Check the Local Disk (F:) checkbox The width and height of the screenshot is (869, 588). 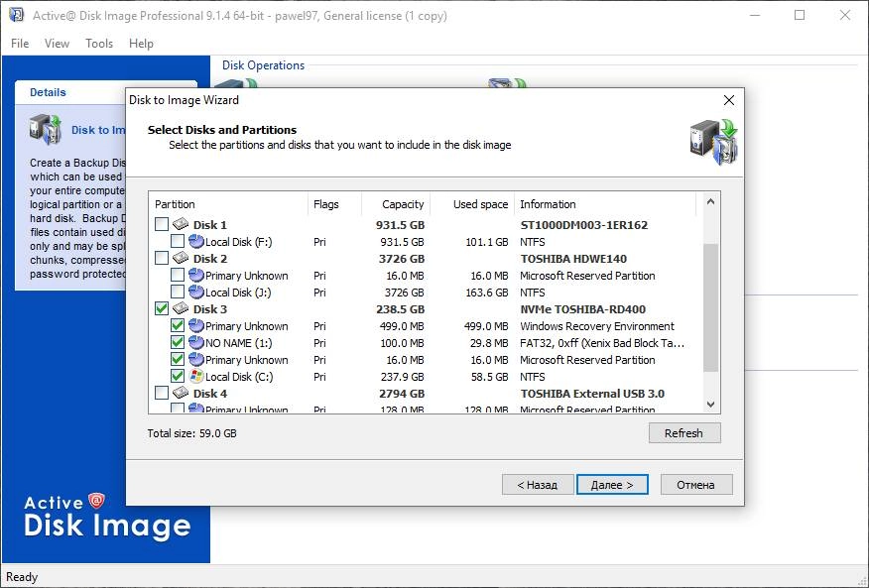tap(178, 241)
